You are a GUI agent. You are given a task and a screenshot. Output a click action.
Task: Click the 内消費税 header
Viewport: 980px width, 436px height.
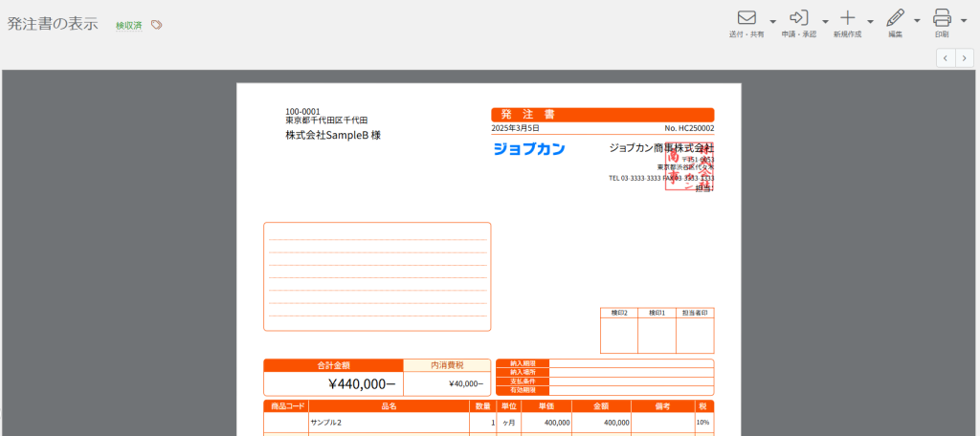[x=447, y=365]
